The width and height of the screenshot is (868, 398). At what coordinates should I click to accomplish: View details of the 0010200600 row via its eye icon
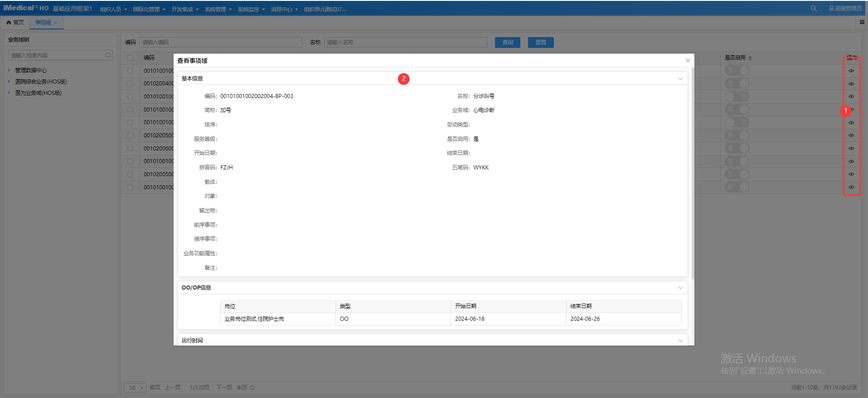coord(851,148)
